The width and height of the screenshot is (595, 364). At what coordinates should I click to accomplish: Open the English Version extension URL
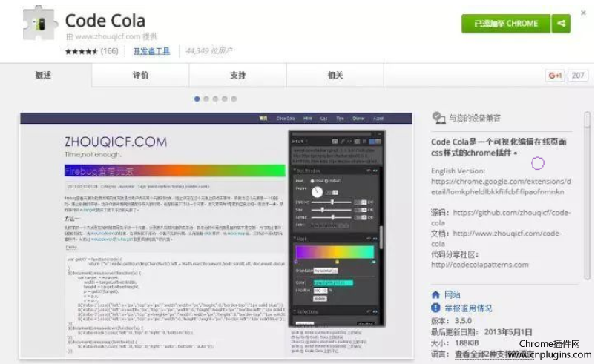tap(501, 187)
